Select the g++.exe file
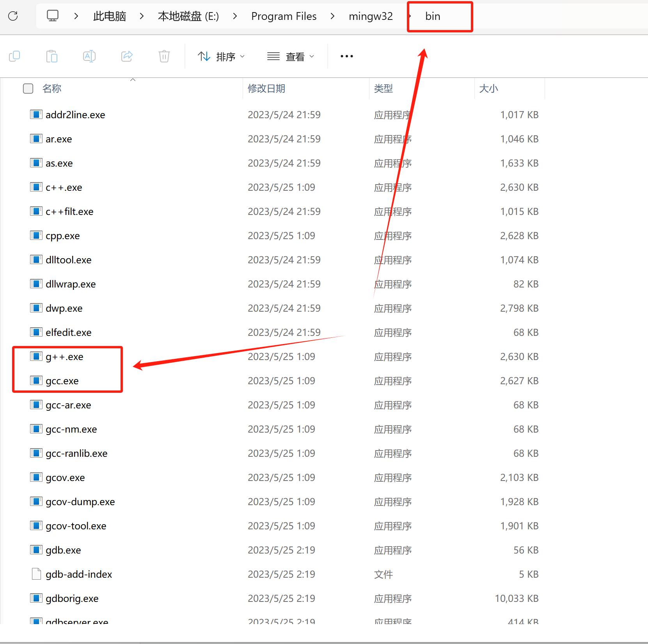This screenshot has width=648, height=644. (64, 357)
